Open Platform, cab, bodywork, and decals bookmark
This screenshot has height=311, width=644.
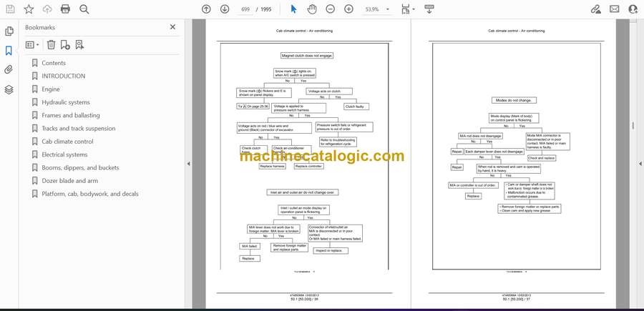point(90,194)
